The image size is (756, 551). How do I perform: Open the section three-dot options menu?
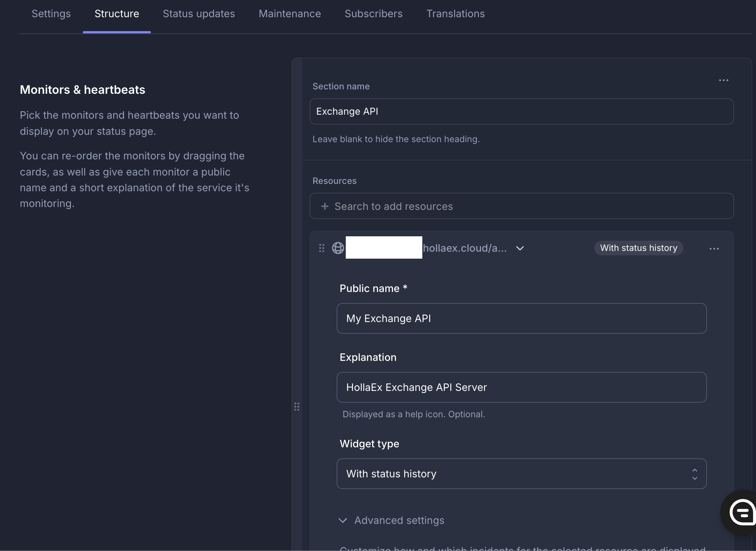point(723,80)
